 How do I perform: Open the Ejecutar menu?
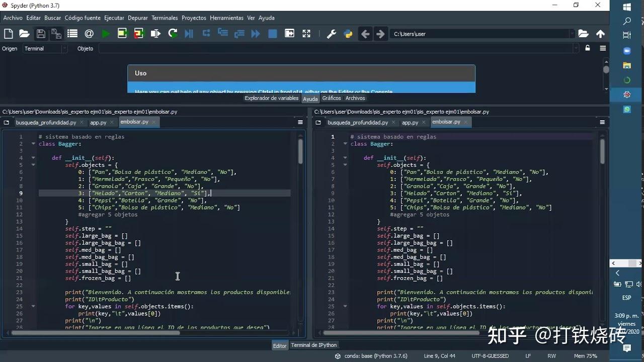tap(114, 18)
